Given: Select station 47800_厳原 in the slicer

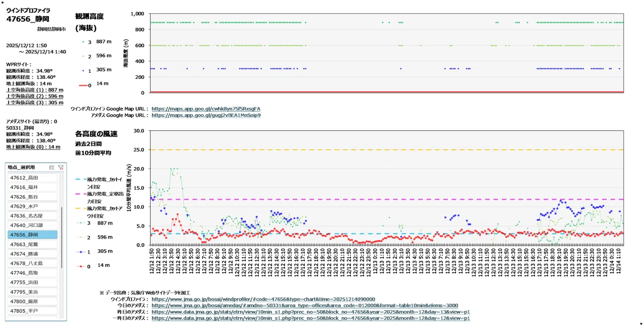Looking at the screenshot, I should [33, 301].
